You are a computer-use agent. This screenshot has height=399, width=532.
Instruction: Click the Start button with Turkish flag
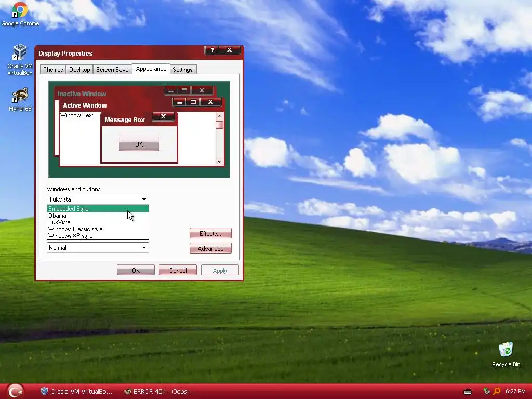tap(15, 391)
